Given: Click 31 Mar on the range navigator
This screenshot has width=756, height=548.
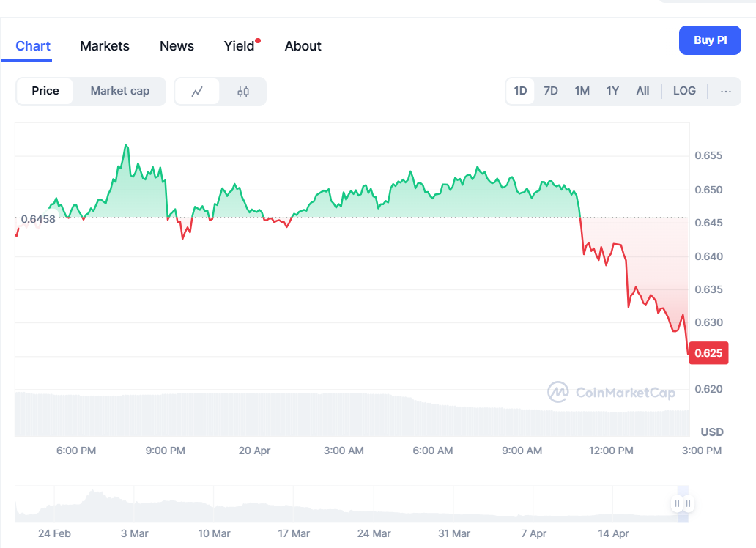Looking at the screenshot, I should (x=453, y=534).
